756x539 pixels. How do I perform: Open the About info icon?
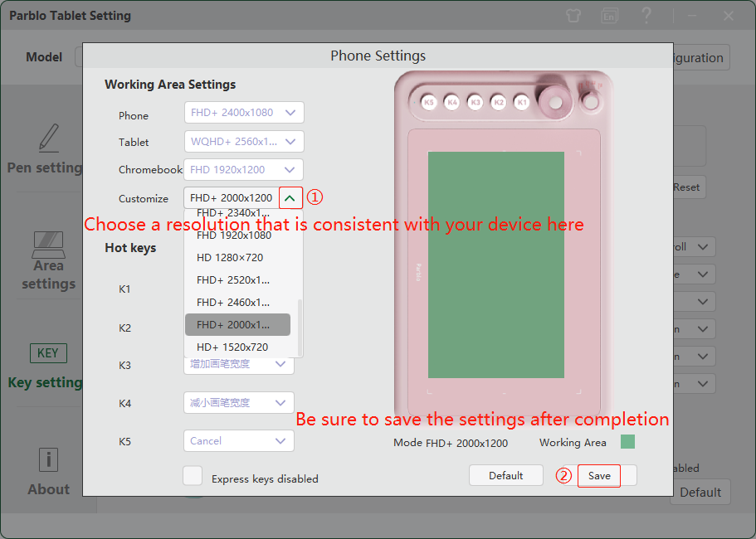pos(48,459)
